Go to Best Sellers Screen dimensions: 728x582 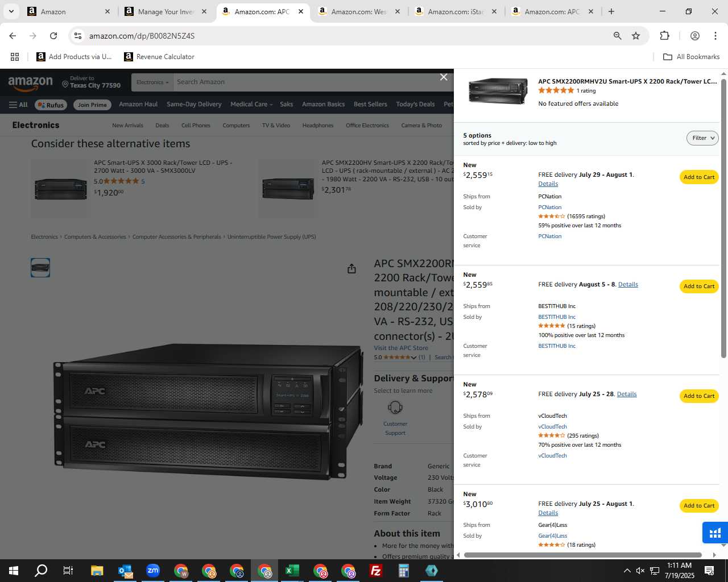tap(370, 105)
